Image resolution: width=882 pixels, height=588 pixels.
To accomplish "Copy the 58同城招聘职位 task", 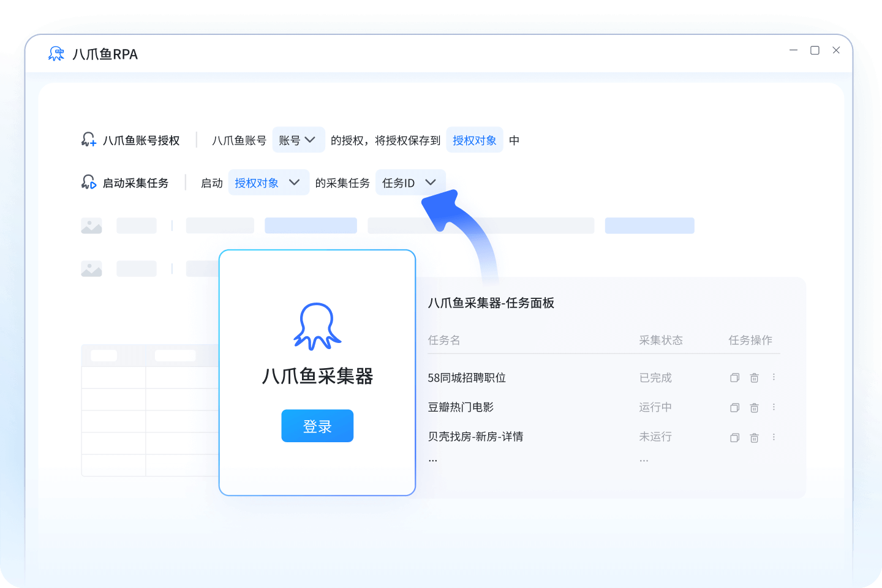I will click(734, 378).
